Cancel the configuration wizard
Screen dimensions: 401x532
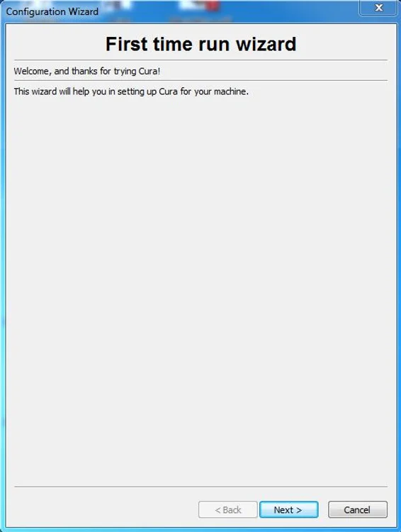coord(357,509)
